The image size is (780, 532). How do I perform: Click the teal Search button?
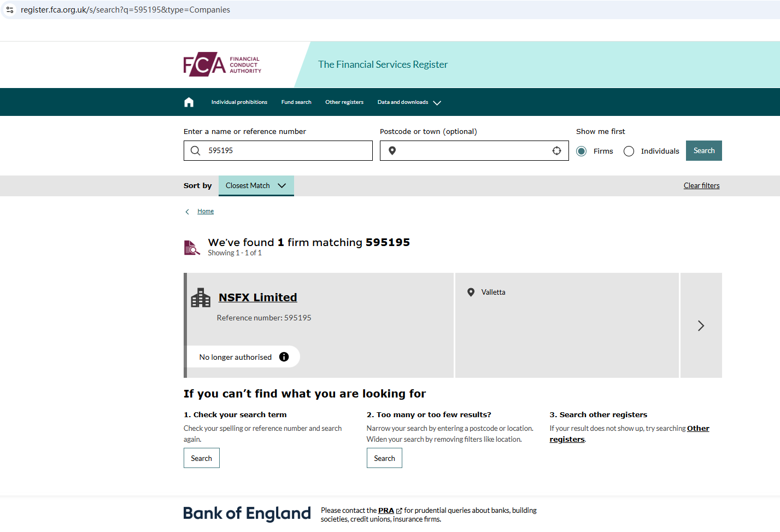[x=704, y=151]
